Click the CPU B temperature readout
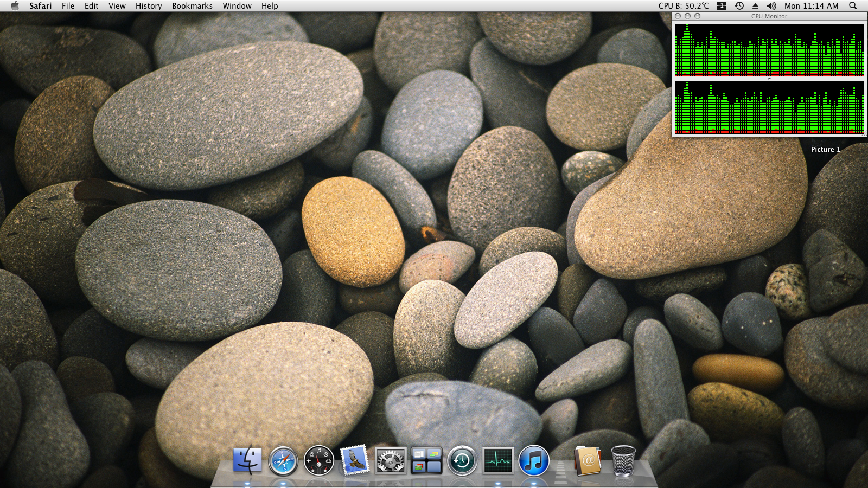This screenshot has height=488, width=868. click(684, 6)
